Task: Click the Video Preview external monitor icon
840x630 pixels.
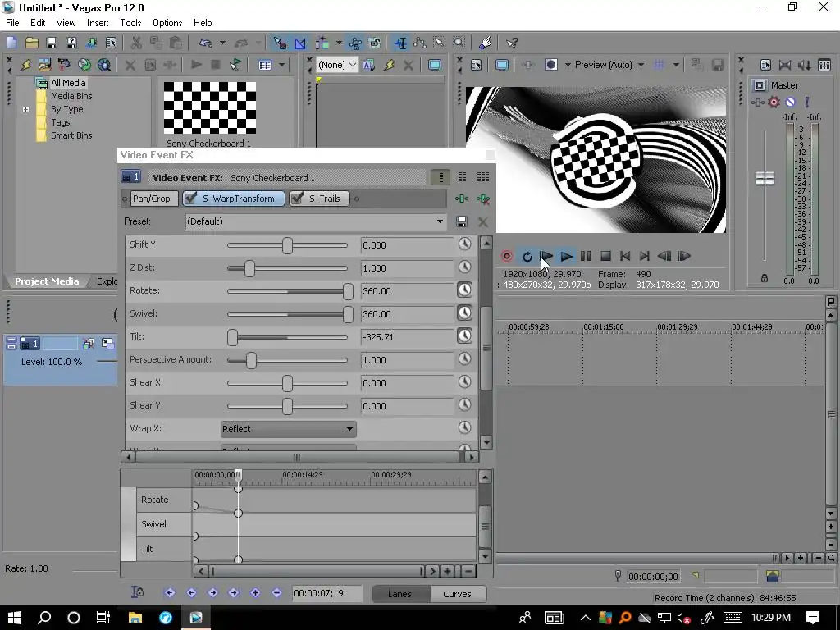Action: [502, 65]
